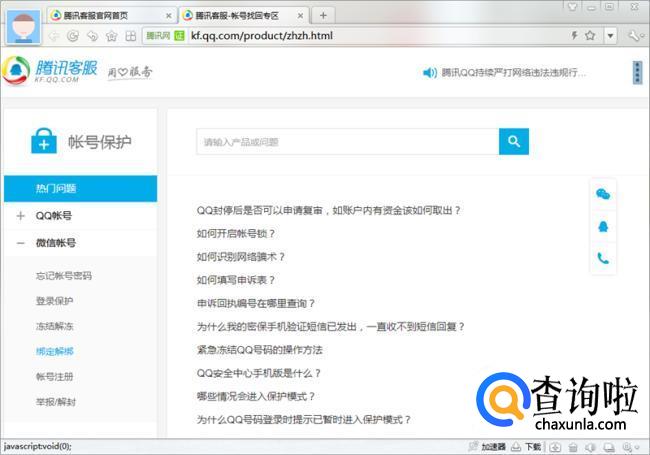Open 帐号注册 in sidebar
650x455 pixels.
point(54,377)
